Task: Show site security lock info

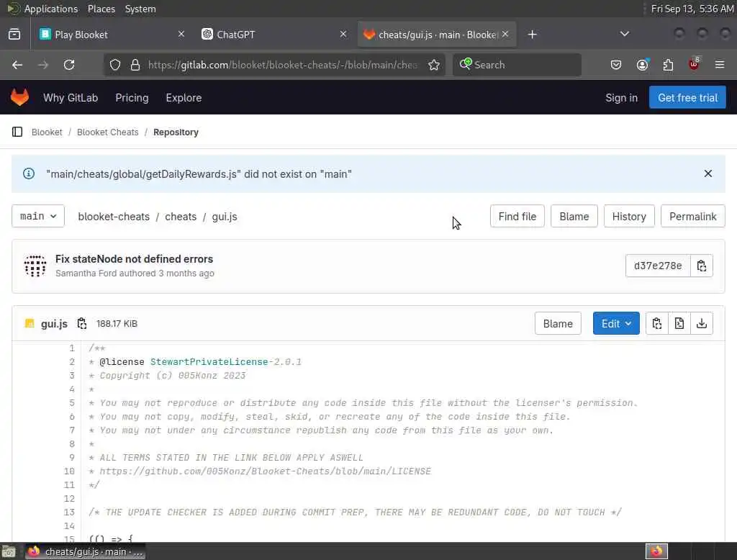Action: [x=135, y=65]
